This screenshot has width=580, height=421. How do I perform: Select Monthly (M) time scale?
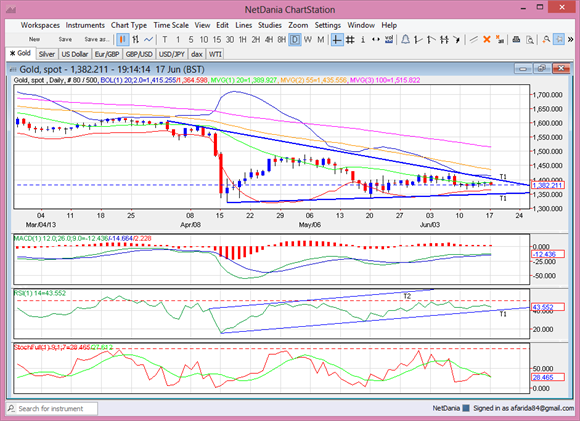coord(320,40)
